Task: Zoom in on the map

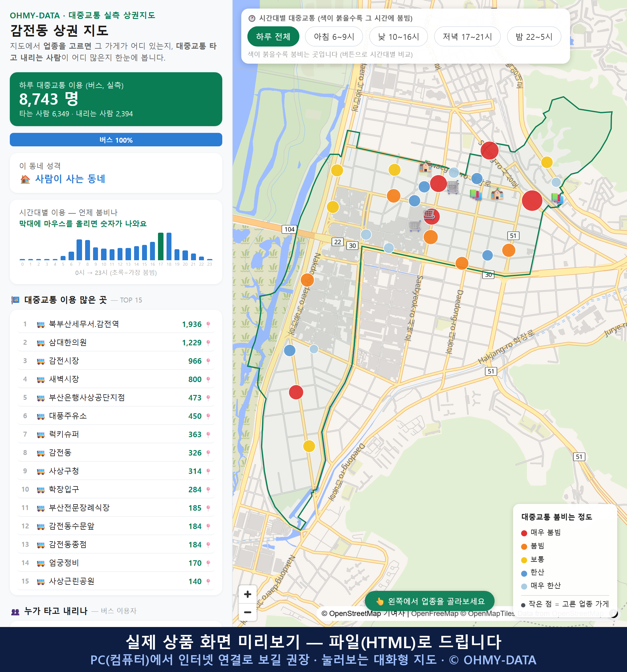Action: (x=247, y=594)
